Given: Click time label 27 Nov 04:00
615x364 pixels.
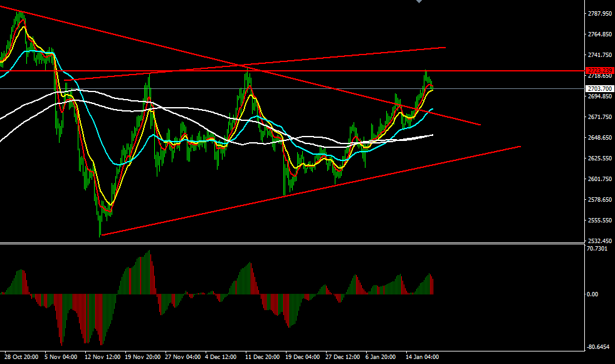Looking at the screenshot, I should (183, 357).
